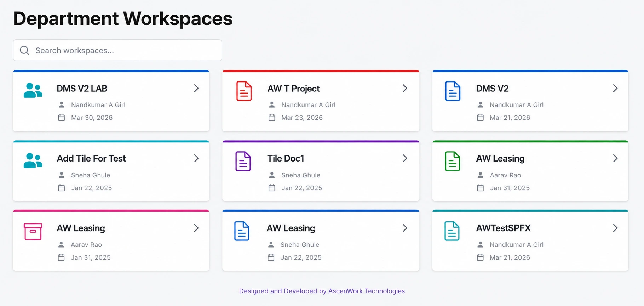644x306 pixels.
Task: Click the teal people icon on DMS V2 LAB
Action: point(33,90)
